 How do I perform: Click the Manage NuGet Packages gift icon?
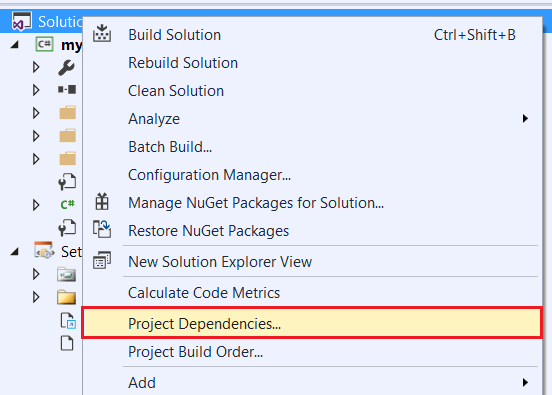[x=102, y=202]
